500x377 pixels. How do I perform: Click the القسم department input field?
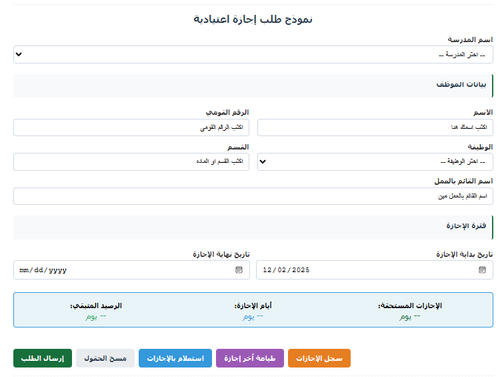pyautogui.click(x=131, y=162)
